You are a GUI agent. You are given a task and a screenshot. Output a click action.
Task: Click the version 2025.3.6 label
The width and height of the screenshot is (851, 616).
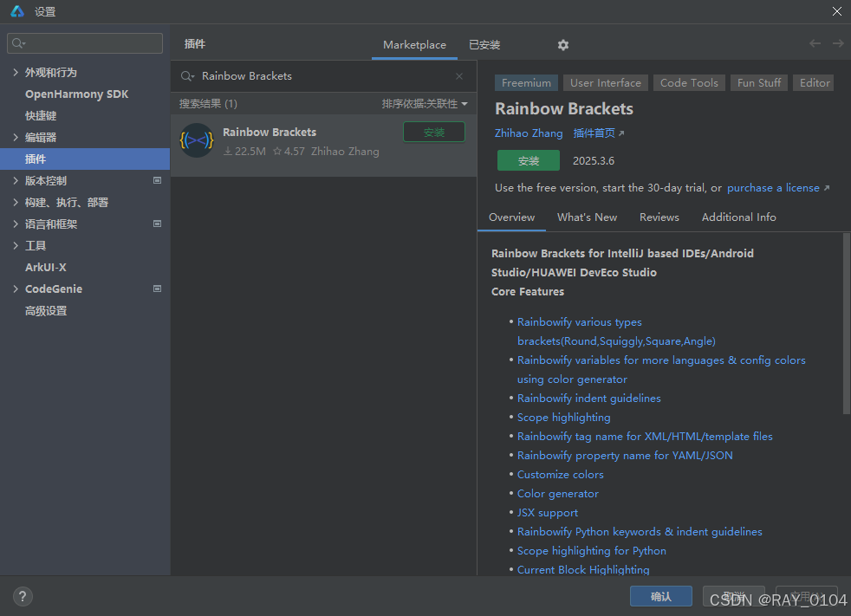594,160
